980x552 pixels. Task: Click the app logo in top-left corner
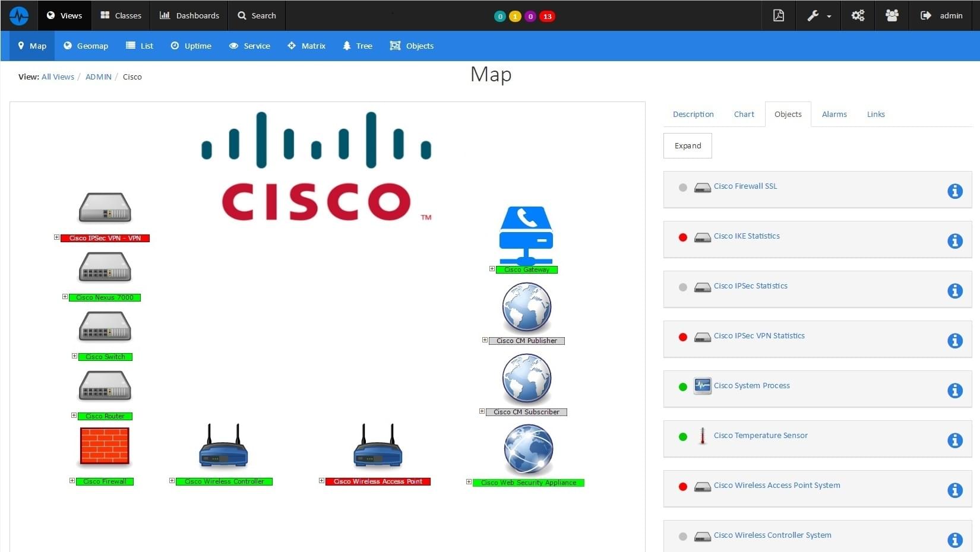coord(19,15)
